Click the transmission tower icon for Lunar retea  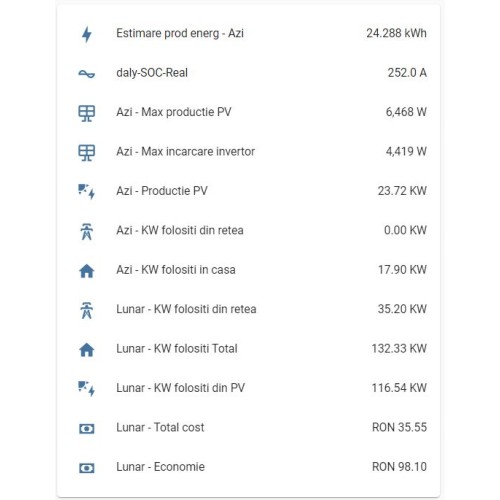[87, 310]
